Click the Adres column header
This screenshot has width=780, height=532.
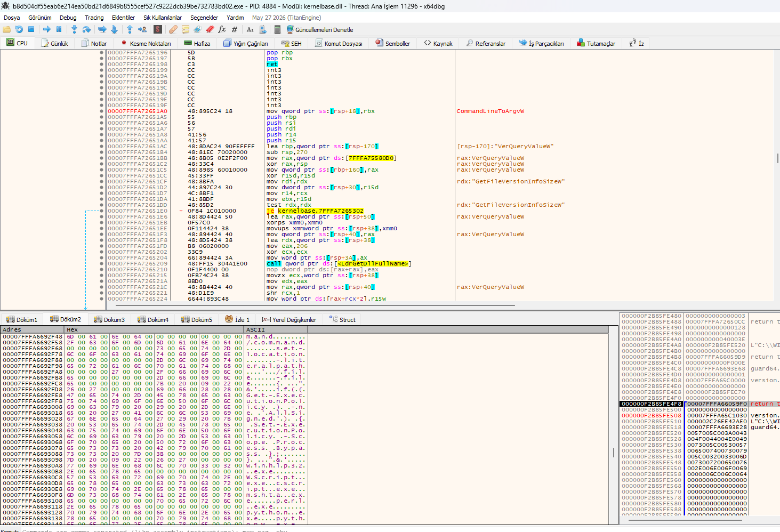pyautogui.click(x=33, y=329)
